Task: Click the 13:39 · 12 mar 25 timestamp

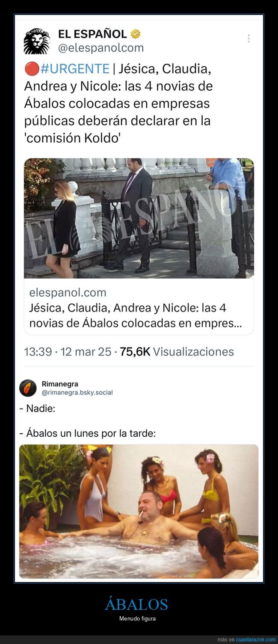Action: [68, 352]
